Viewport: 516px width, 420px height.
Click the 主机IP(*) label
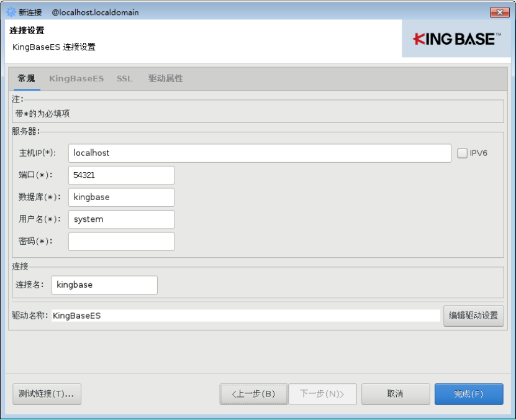pyautogui.click(x=37, y=153)
